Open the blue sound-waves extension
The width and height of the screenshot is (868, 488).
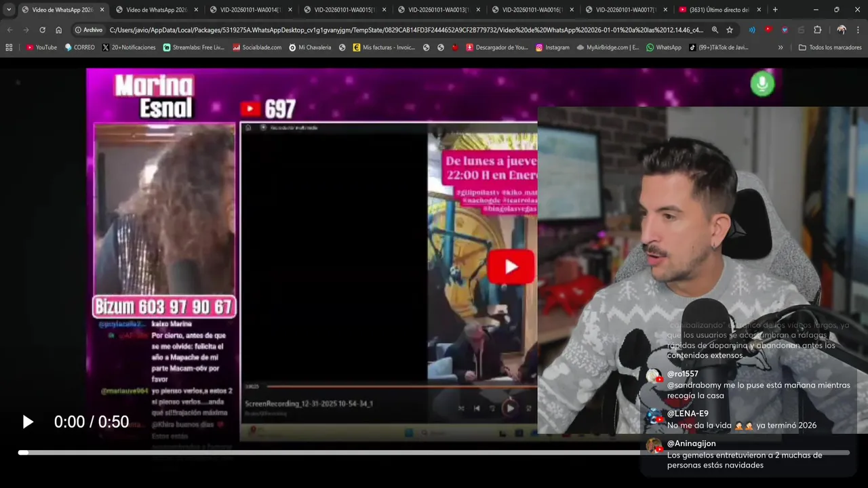coord(752,30)
